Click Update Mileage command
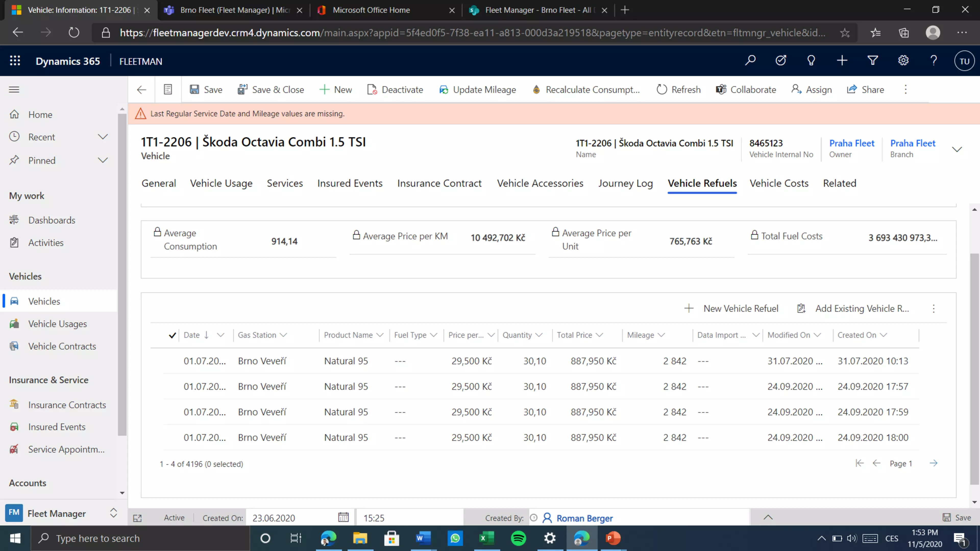This screenshot has height=551, width=980. coord(477,90)
